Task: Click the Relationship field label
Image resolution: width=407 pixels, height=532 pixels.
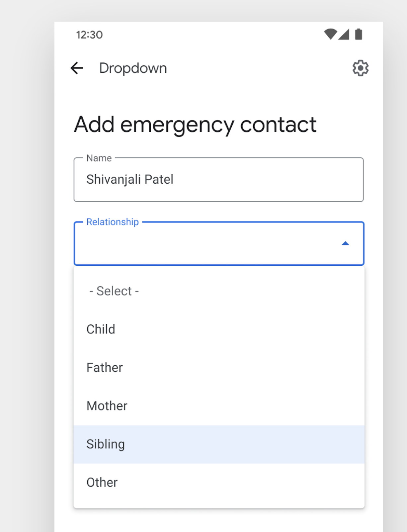Action: pos(112,222)
